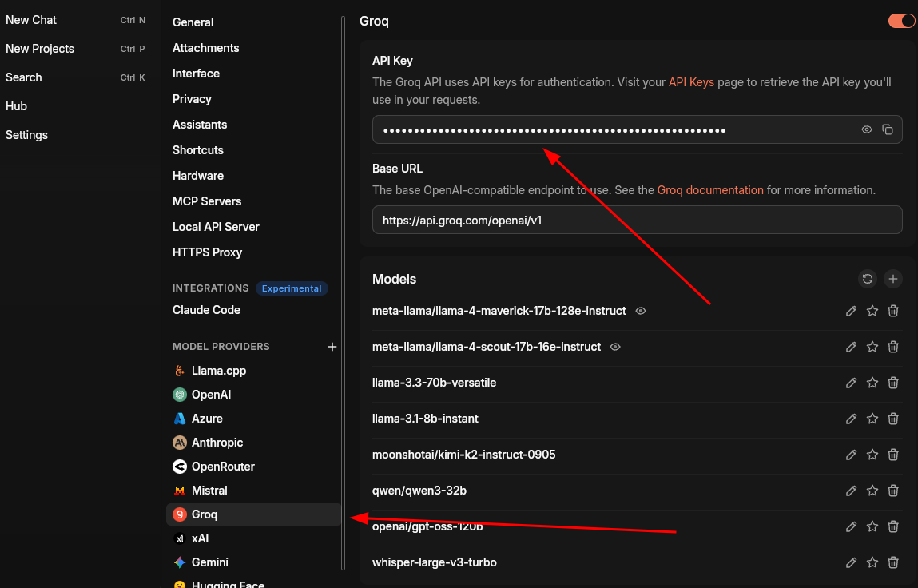Image resolution: width=918 pixels, height=588 pixels.
Task: Edit llama-4-scout-17b-16e-instruct model
Action: click(851, 347)
